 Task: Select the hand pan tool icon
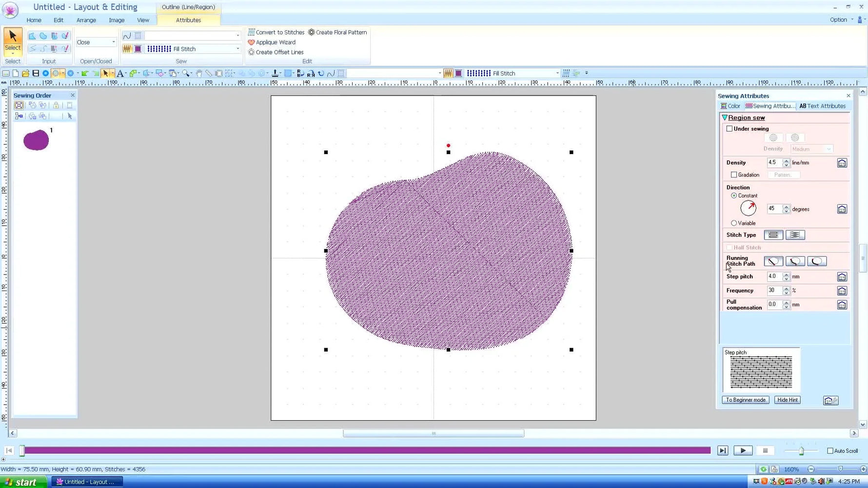pos(199,74)
